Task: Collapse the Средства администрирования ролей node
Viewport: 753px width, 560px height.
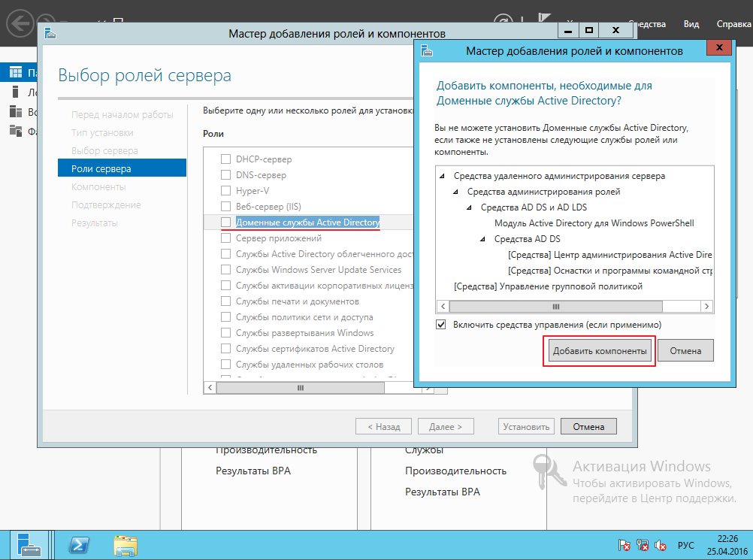Action: 457,192
